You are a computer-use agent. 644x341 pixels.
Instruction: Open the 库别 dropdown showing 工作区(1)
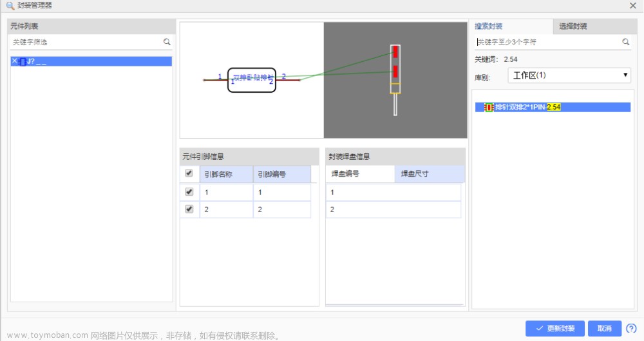(569, 75)
